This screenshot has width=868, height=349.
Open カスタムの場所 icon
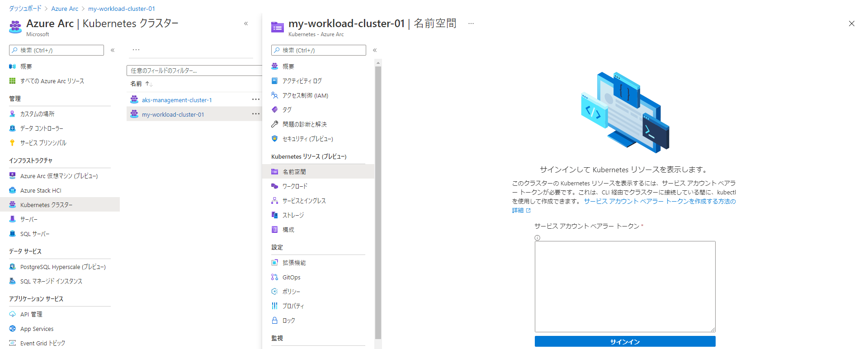coord(13,114)
